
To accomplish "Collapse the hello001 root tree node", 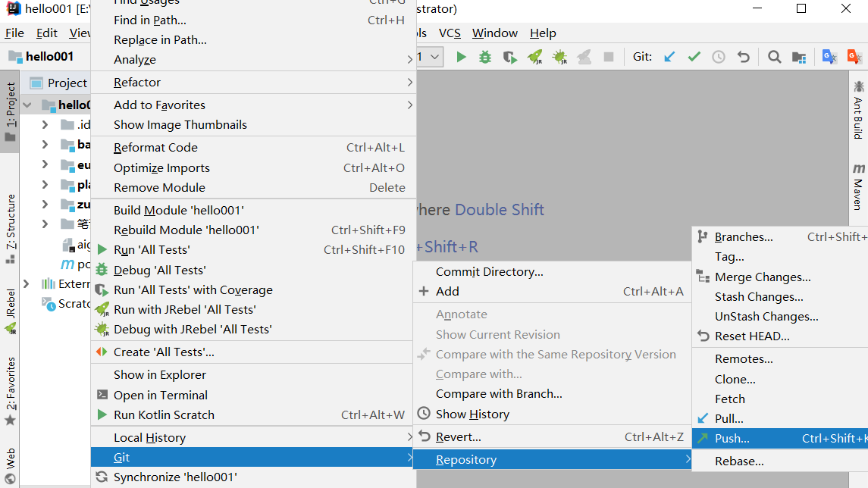I will [x=27, y=105].
